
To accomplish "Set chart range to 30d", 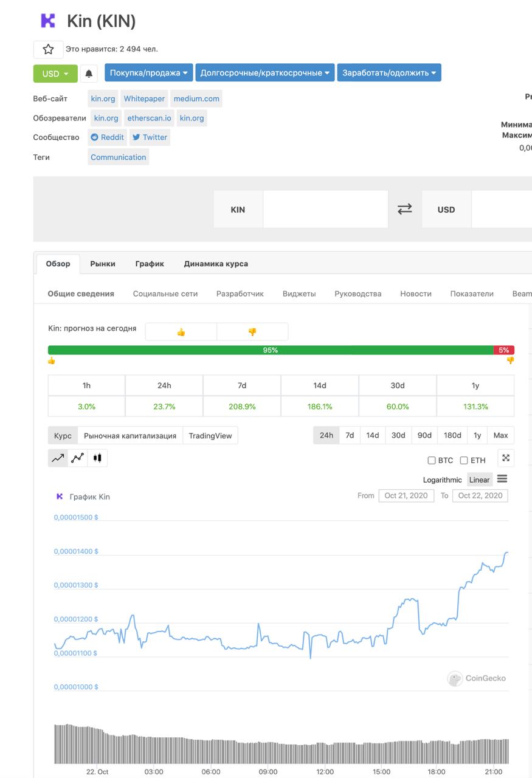I will tap(398, 435).
